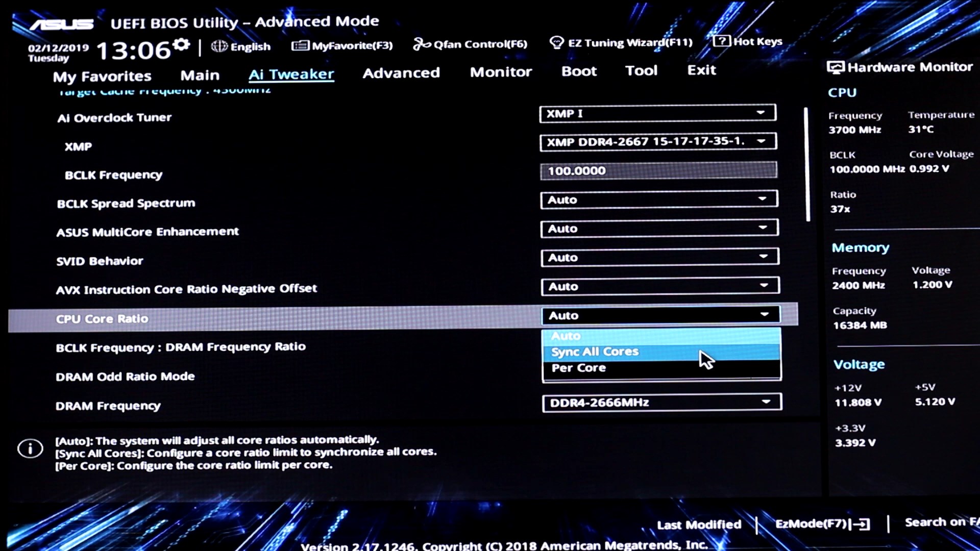Click the MyFavorite list icon
The image size is (980, 551).
coord(300,45)
